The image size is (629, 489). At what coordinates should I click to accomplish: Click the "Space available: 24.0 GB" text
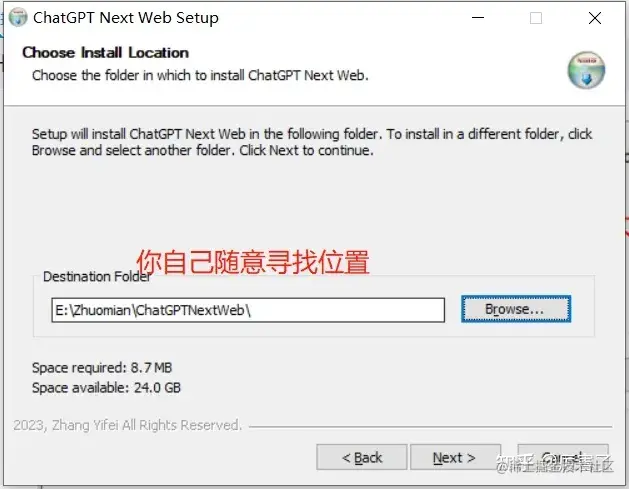point(106,388)
